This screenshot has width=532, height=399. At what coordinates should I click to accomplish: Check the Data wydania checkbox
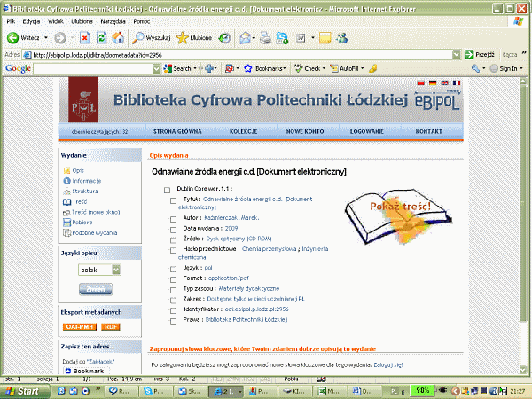(x=174, y=230)
